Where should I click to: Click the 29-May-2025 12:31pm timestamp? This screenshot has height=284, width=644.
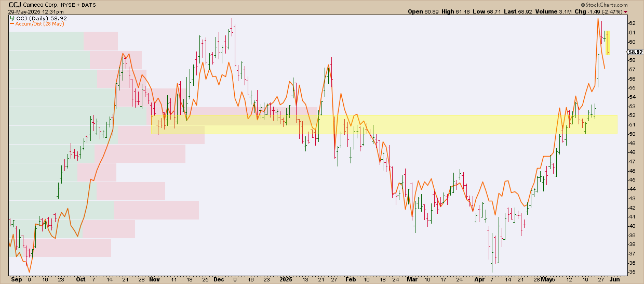(x=35, y=11)
